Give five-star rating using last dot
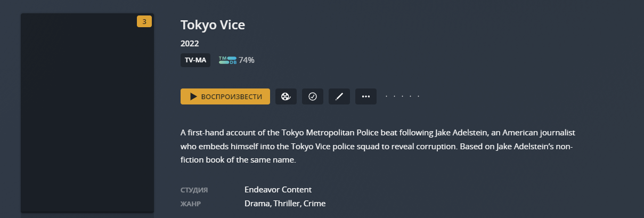Screen dimensions: 644x218 click(x=419, y=96)
